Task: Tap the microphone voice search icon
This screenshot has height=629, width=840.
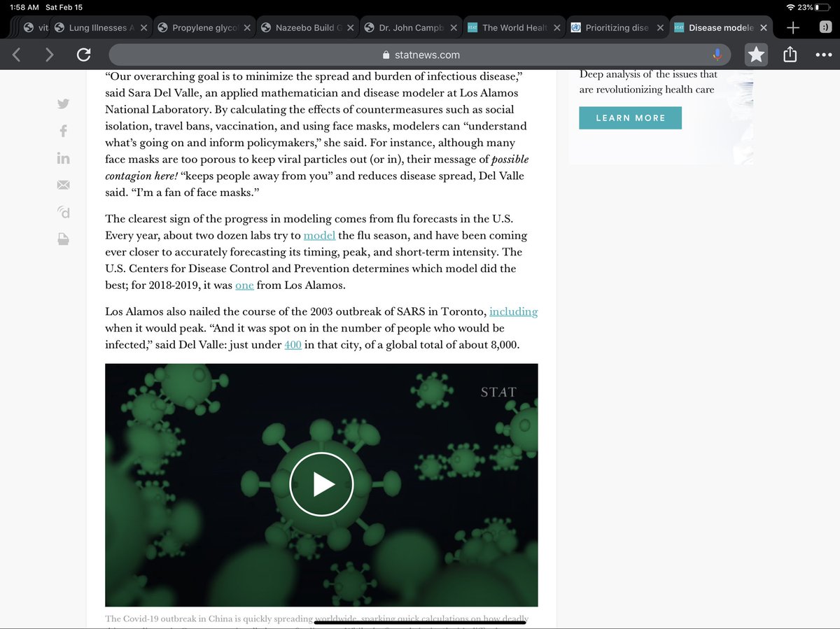Action: click(x=717, y=55)
